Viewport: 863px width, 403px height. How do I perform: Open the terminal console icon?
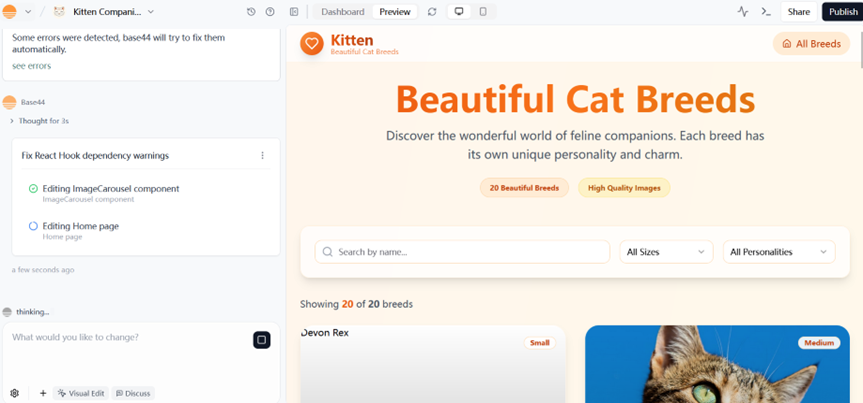pos(766,12)
